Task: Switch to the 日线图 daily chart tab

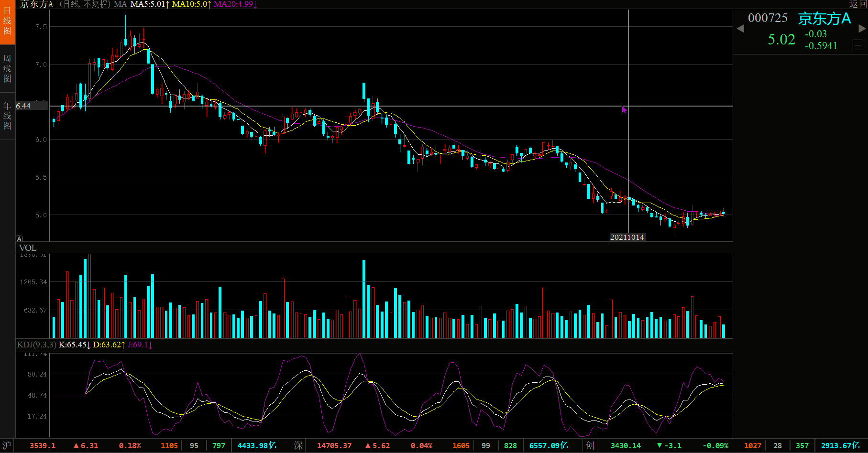Action: (7, 22)
